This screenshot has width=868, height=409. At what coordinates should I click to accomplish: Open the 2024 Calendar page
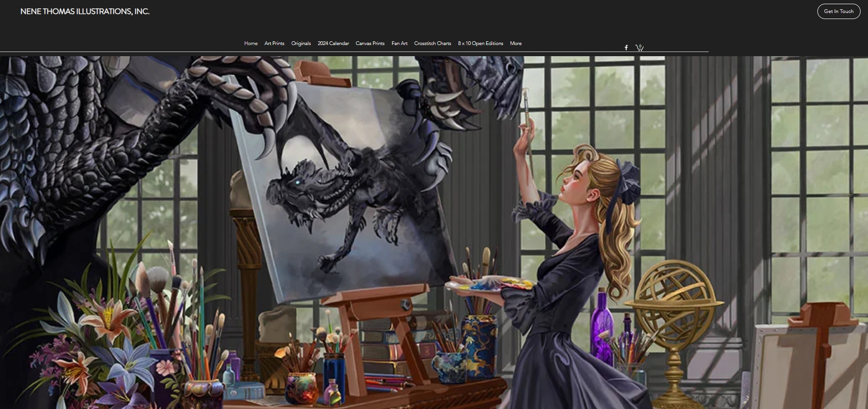(x=333, y=43)
